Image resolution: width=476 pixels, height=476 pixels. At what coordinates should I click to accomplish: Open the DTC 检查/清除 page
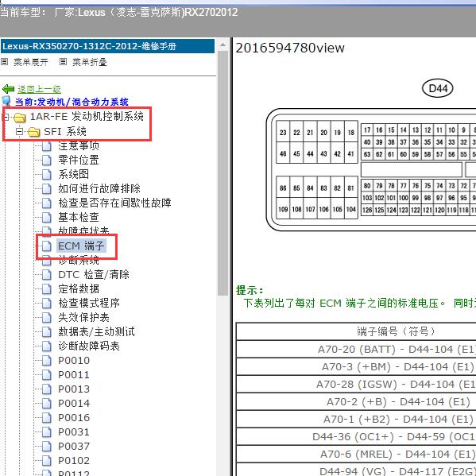click(94, 274)
